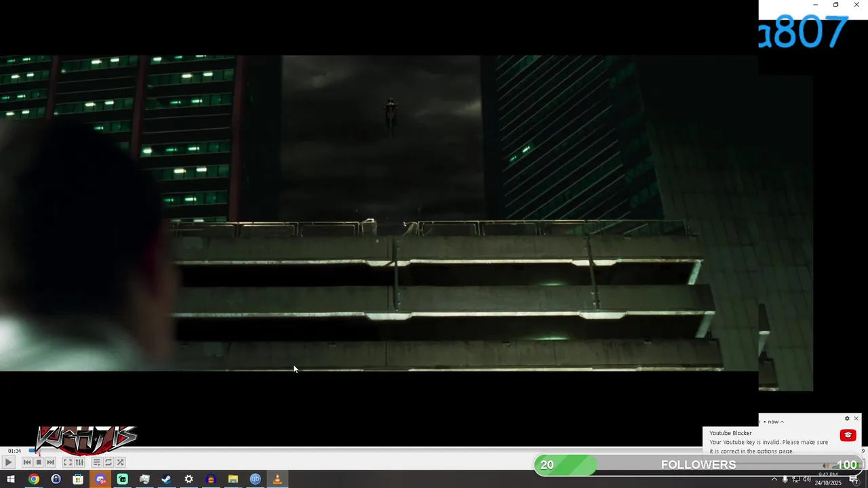Stop playback in VLC

point(39,462)
